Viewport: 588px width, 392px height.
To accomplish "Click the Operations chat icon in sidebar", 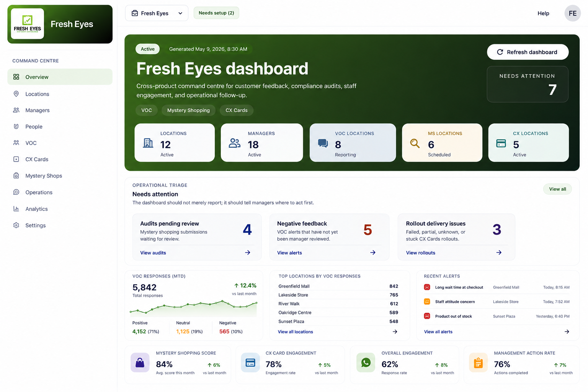I will click(16, 192).
